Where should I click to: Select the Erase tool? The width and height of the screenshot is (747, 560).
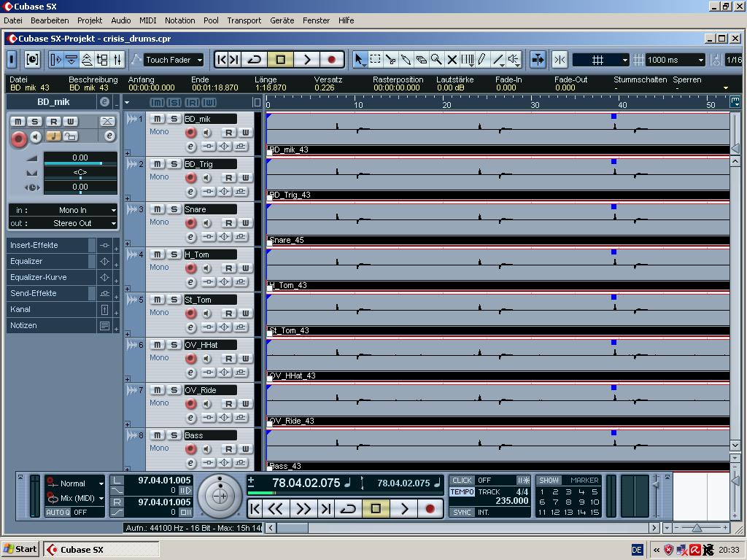(421, 60)
